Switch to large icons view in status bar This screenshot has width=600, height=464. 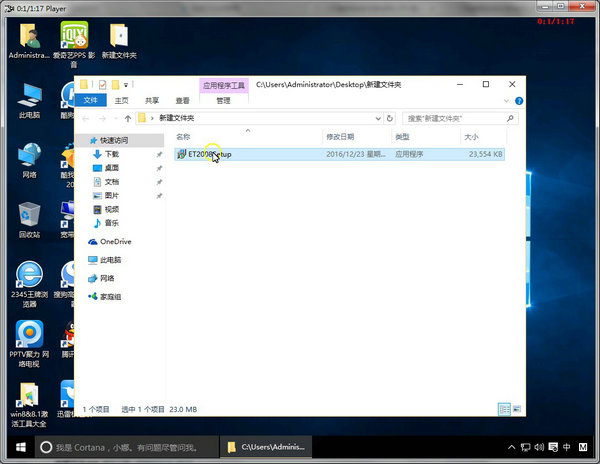[x=516, y=409]
